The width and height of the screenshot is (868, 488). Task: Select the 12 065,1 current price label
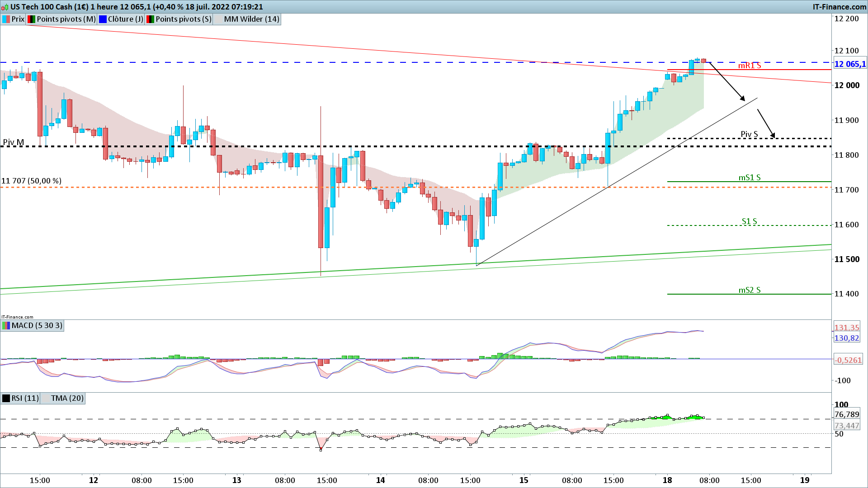tap(849, 64)
